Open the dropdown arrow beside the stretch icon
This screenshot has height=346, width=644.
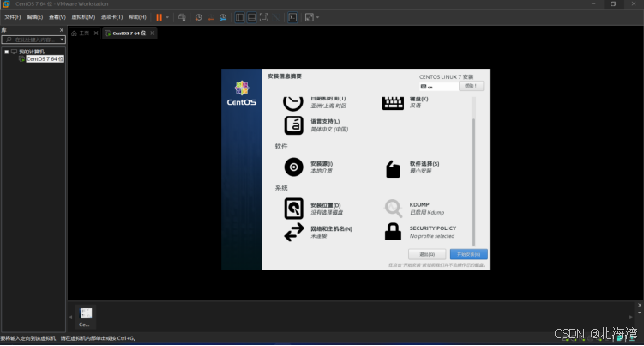[317, 17]
